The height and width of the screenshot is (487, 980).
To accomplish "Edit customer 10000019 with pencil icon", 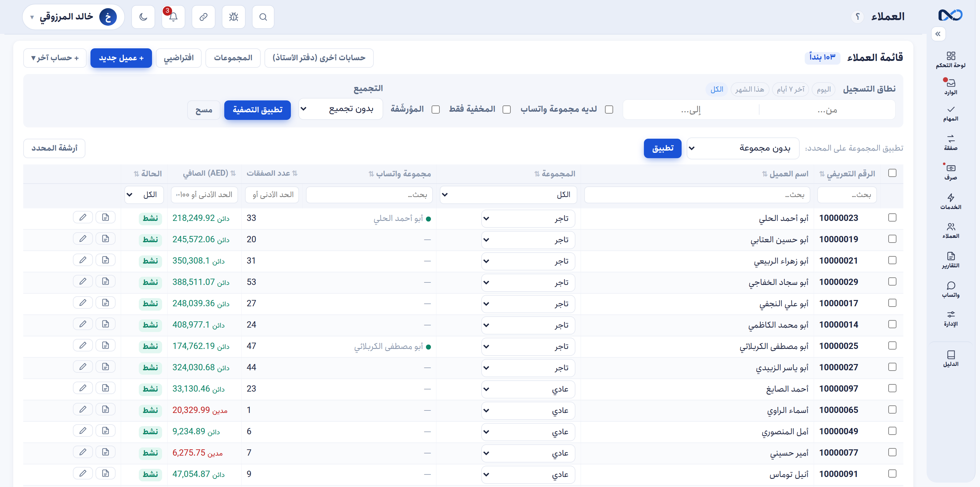I will 83,238.
